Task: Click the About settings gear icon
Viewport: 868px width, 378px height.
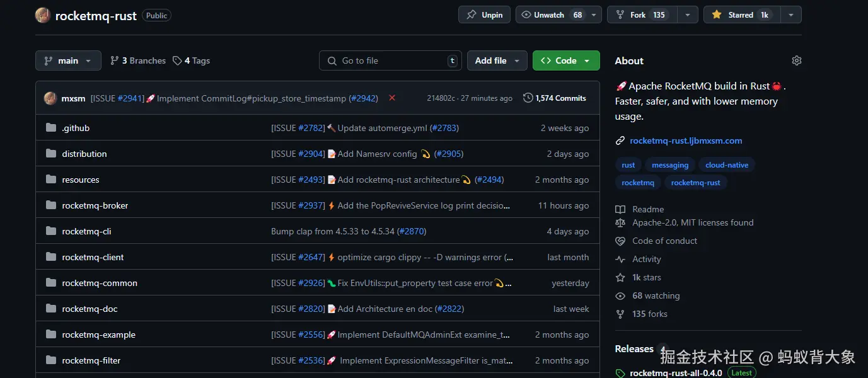Action: pyautogui.click(x=796, y=60)
